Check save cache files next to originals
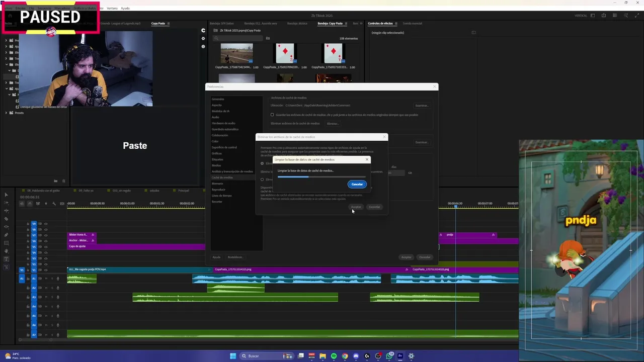The width and height of the screenshot is (644, 362). (272, 115)
